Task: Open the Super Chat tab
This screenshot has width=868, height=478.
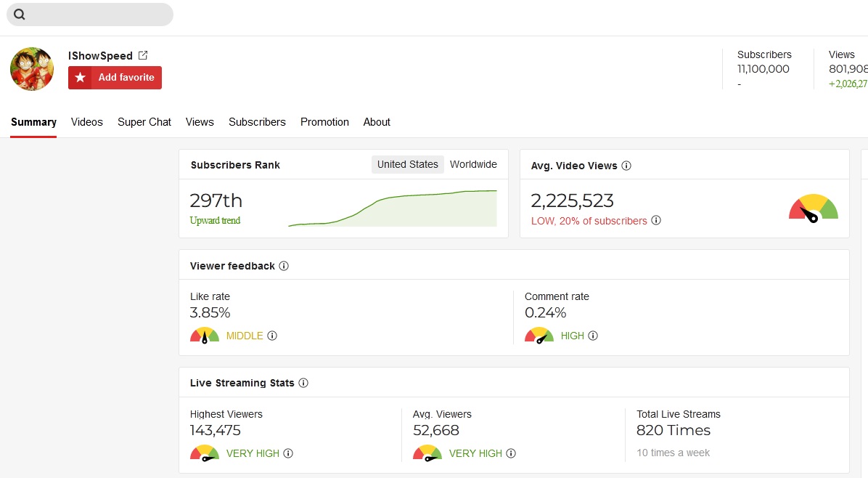Action: coord(144,122)
